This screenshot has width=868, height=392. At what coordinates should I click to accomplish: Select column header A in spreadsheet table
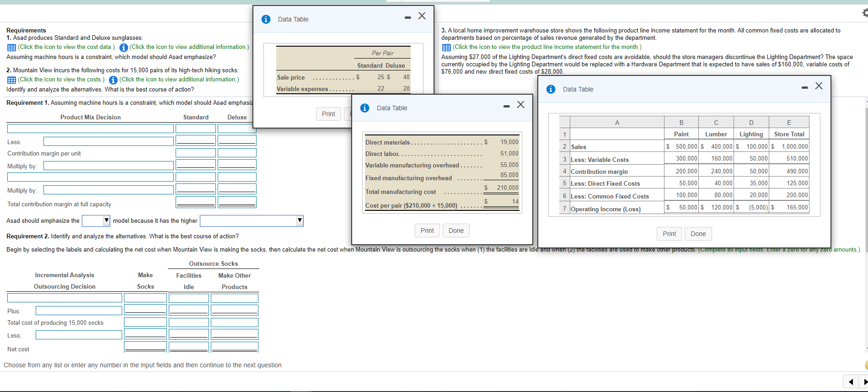point(617,122)
